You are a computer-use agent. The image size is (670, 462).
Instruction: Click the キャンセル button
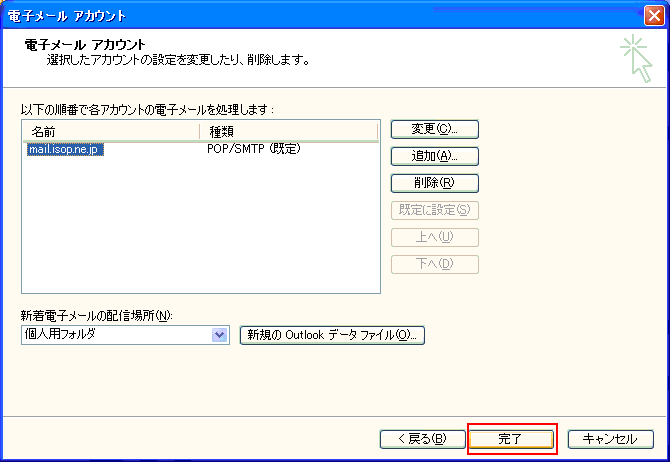[610, 439]
